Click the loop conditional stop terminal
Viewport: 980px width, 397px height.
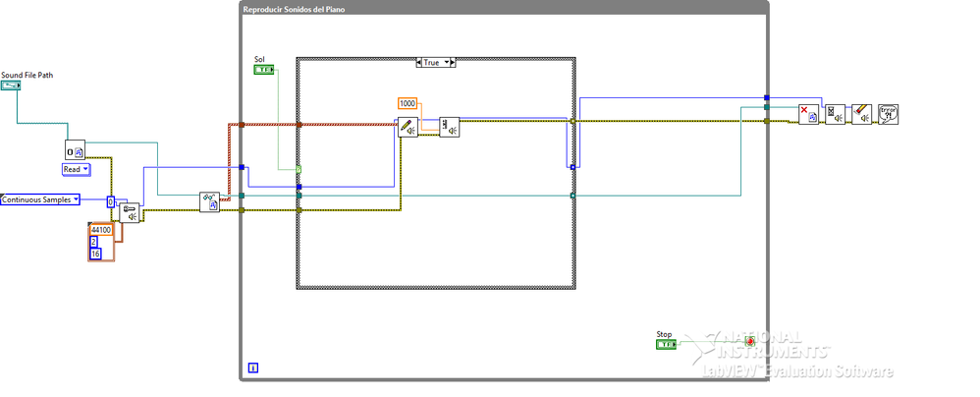click(x=750, y=341)
